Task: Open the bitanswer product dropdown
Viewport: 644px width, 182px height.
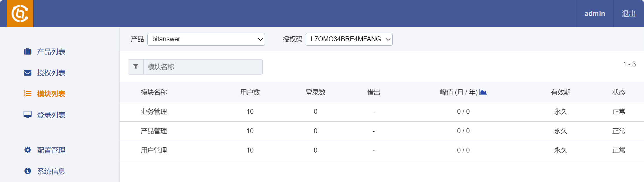Action: (206, 39)
